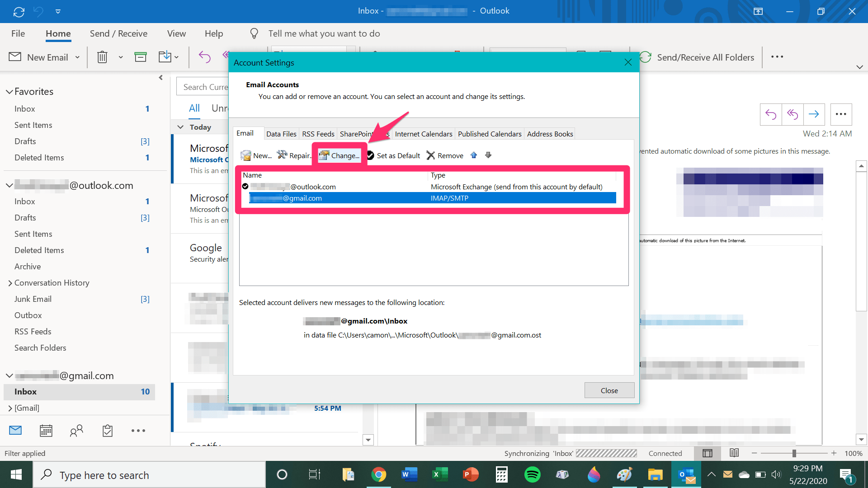868x488 pixels.
Task: Click Set as Default for selected account
Action: (x=393, y=155)
